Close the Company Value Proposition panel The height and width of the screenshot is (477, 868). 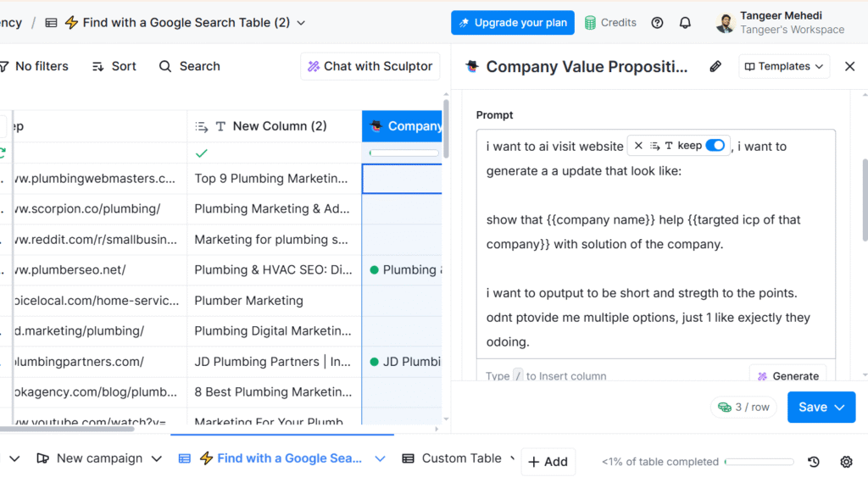849,66
